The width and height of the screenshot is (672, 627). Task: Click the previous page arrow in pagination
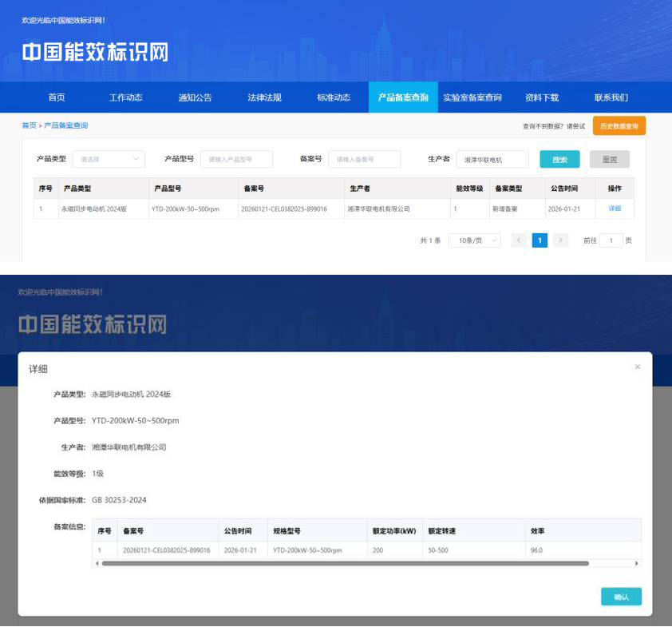pyautogui.click(x=519, y=240)
